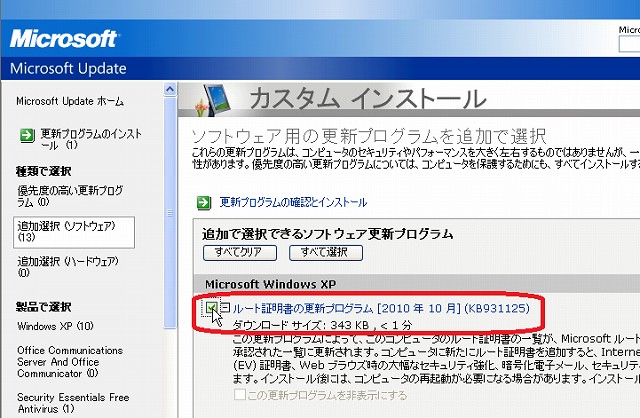
Task: Click sidebar scrollbar up arrow
Action: 170,89
